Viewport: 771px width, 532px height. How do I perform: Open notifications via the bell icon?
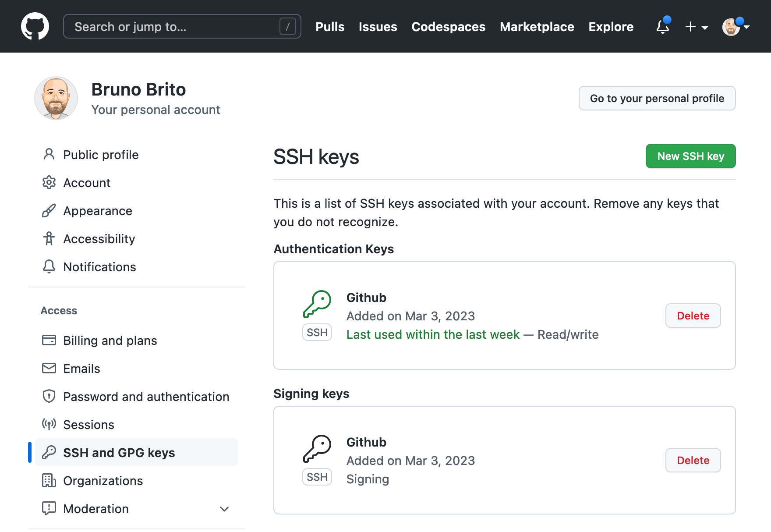662,27
